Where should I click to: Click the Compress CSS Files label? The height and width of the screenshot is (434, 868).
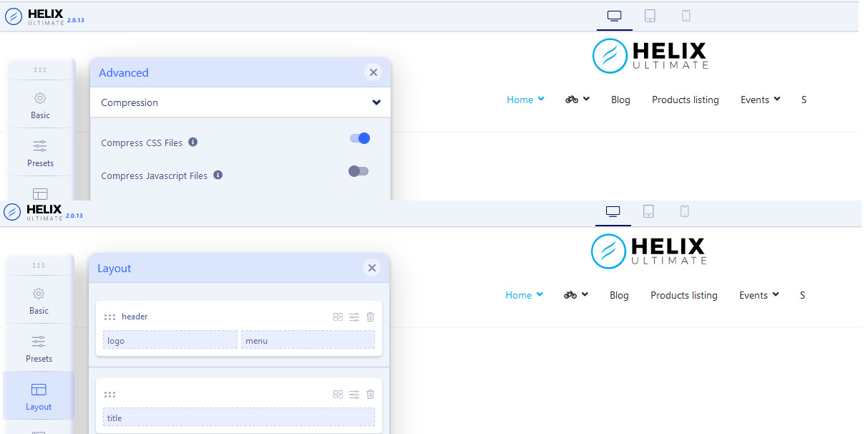tap(142, 143)
